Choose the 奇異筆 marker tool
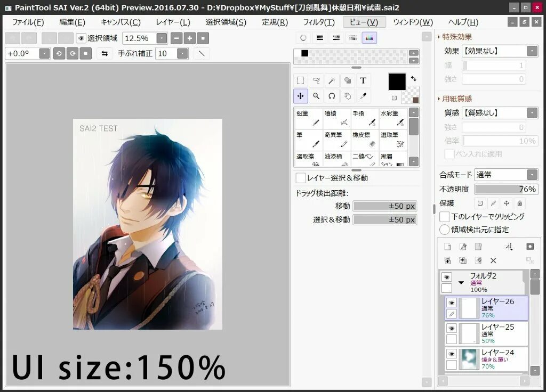This screenshot has width=546, height=392. [337, 140]
